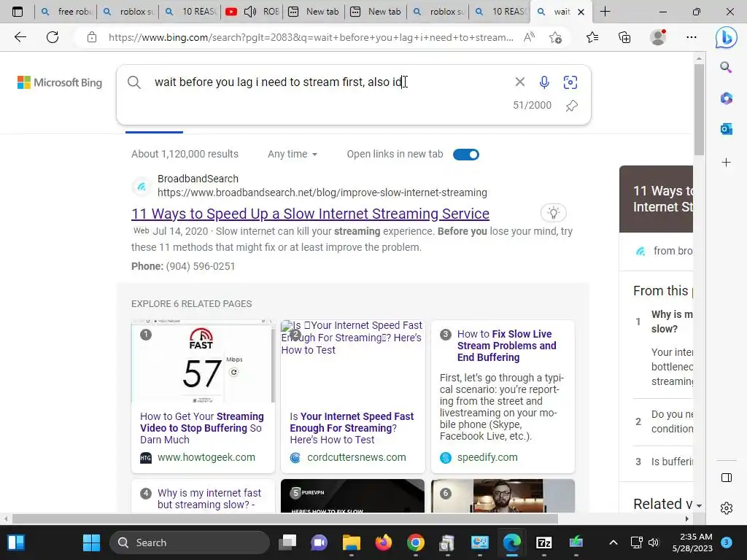
Task: Click the horizontal page scrollbar thumb
Action: pos(285,518)
